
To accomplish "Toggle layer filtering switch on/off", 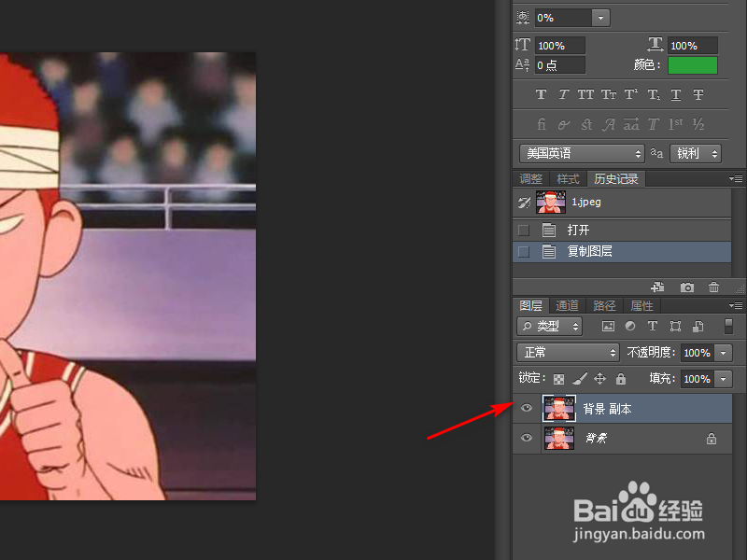I will pyautogui.click(x=728, y=326).
